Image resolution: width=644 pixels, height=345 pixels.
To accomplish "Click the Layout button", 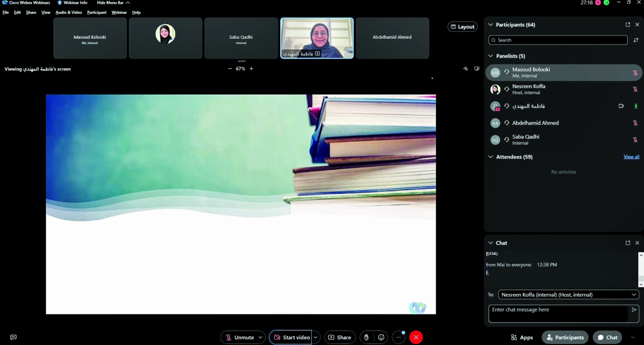I will [462, 27].
